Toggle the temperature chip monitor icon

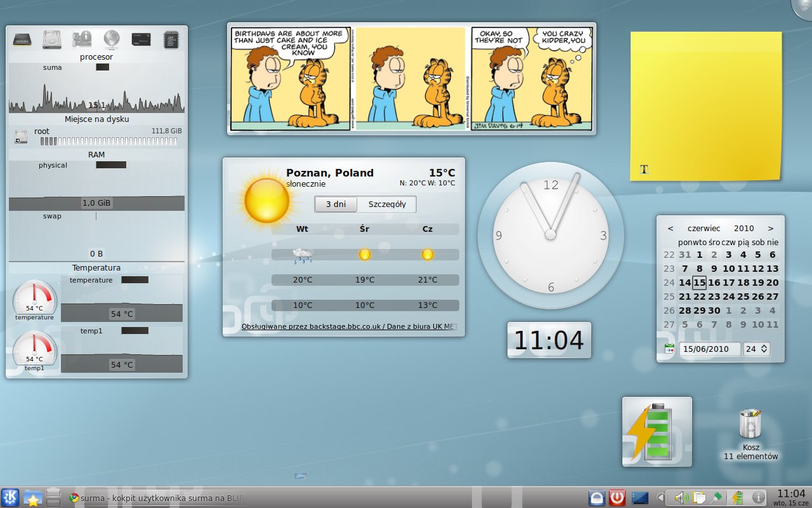pyautogui.click(x=171, y=39)
